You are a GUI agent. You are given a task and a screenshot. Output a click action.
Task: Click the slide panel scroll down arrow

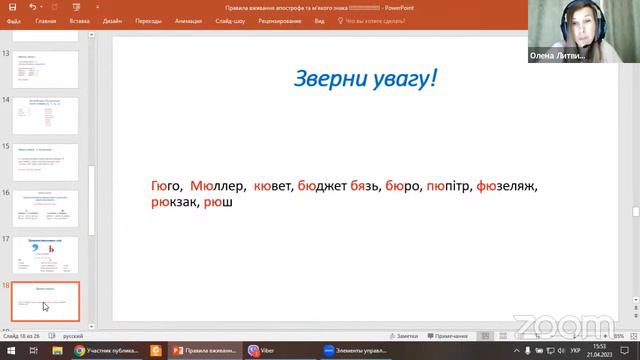[91, 326]
